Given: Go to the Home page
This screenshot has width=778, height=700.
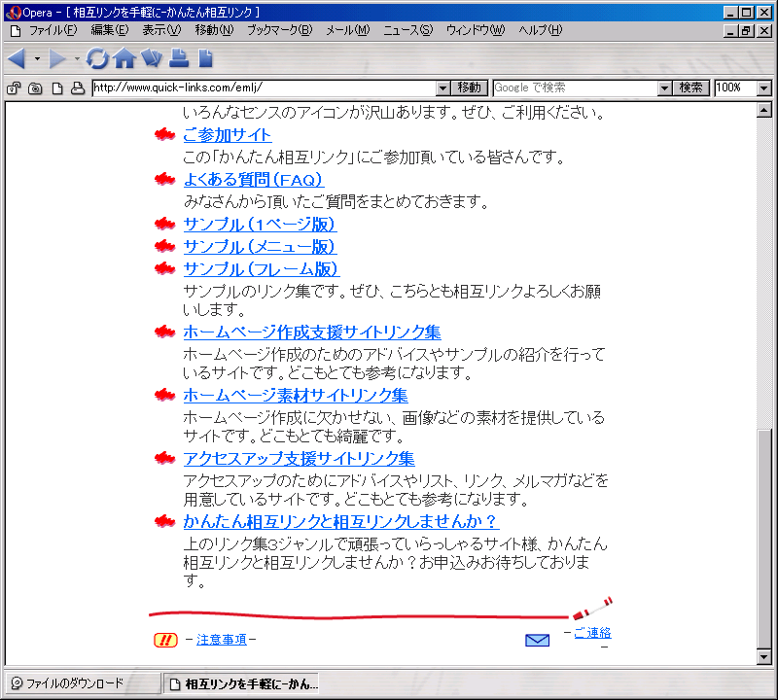Looking at the screenshot, I should 124,58.
